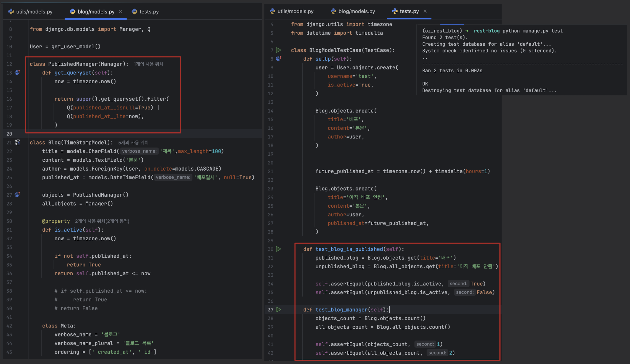
Task: Run test_blog_manager using gutter play icon
Action: tap(278, 309)
